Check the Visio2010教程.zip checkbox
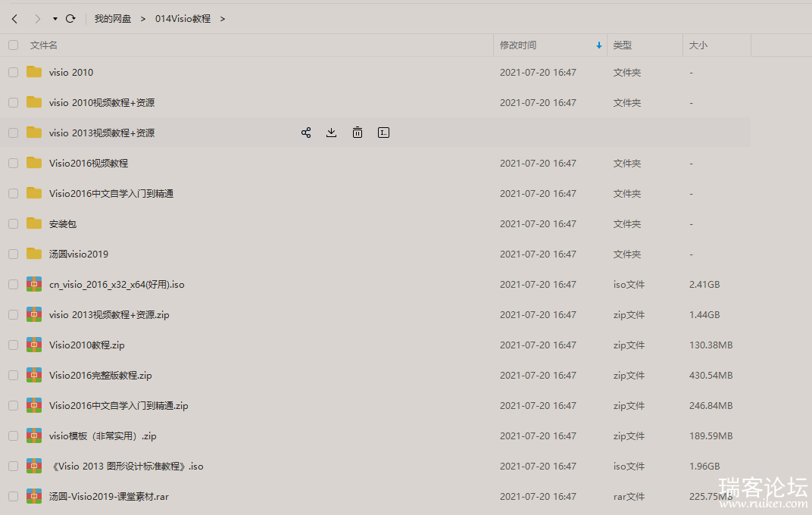812x515 pixels. (x=14, y=345)
